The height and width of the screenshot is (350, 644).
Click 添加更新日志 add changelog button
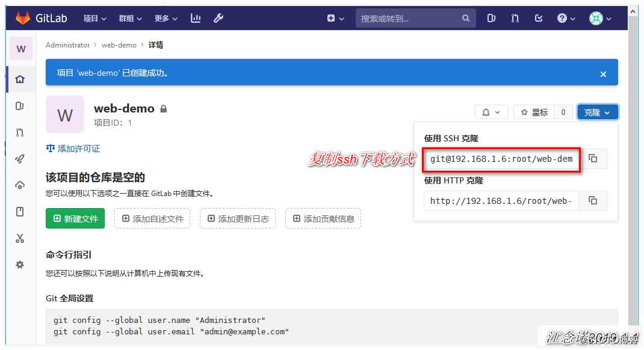pyautogui.click(x=238, y=218)
